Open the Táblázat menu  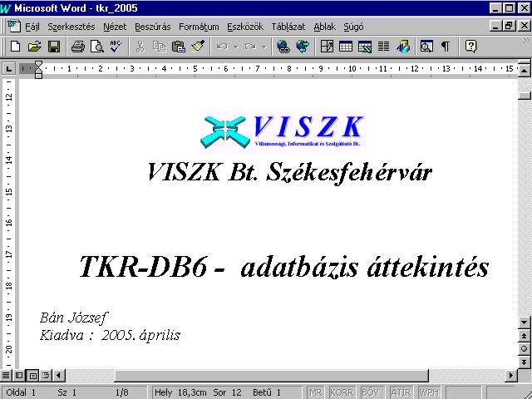coord(288,27)
